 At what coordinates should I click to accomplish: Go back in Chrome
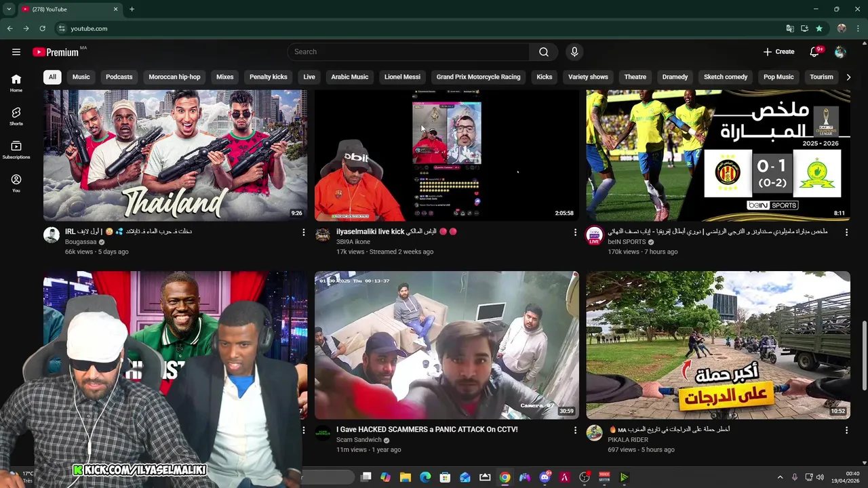click(9, 28)
